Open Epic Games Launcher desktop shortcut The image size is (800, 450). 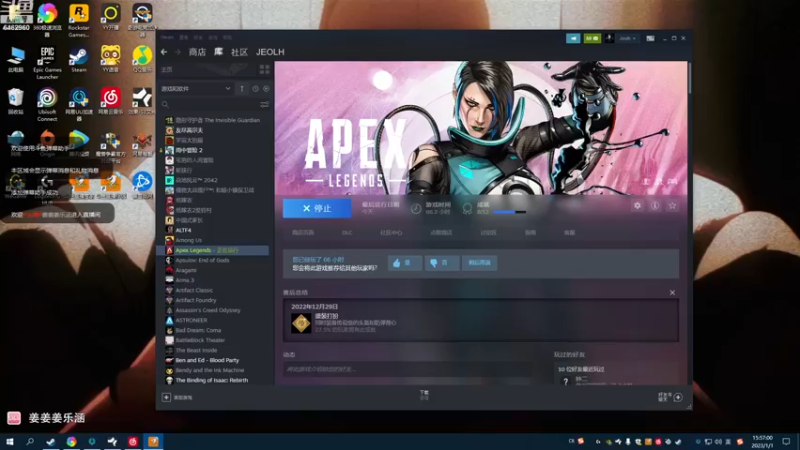pyautogui.click(x=47, y=63)
